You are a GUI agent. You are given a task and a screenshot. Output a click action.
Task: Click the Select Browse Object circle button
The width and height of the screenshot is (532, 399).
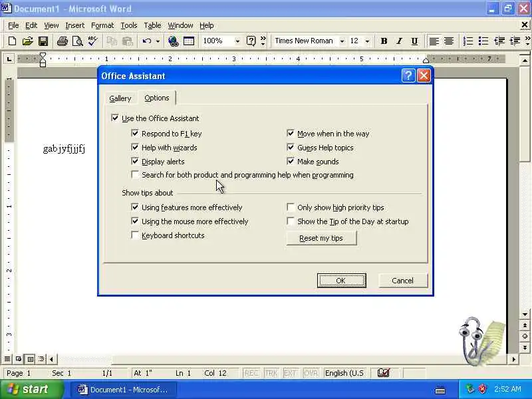click(x=525, y=336)
